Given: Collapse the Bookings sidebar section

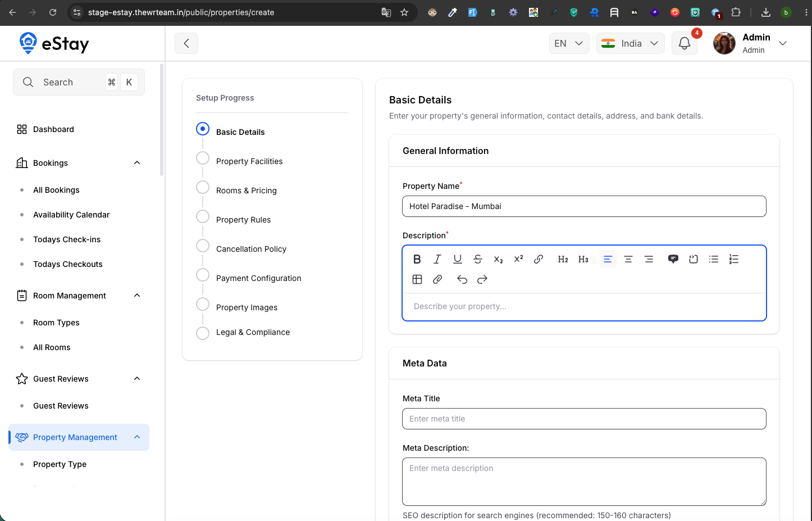Looking at the screenshot, I should (137, 163).
